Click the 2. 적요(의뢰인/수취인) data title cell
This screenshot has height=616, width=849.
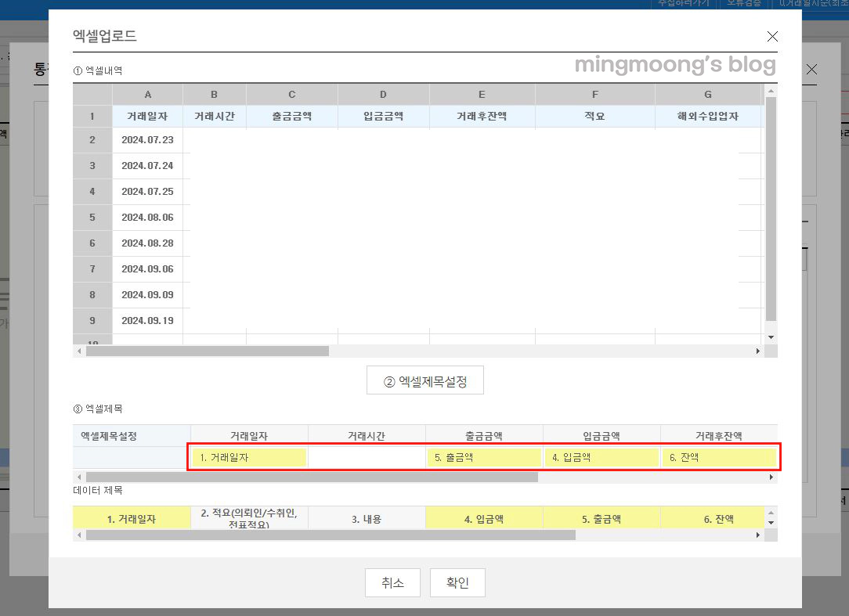click(x=248, y=517)
